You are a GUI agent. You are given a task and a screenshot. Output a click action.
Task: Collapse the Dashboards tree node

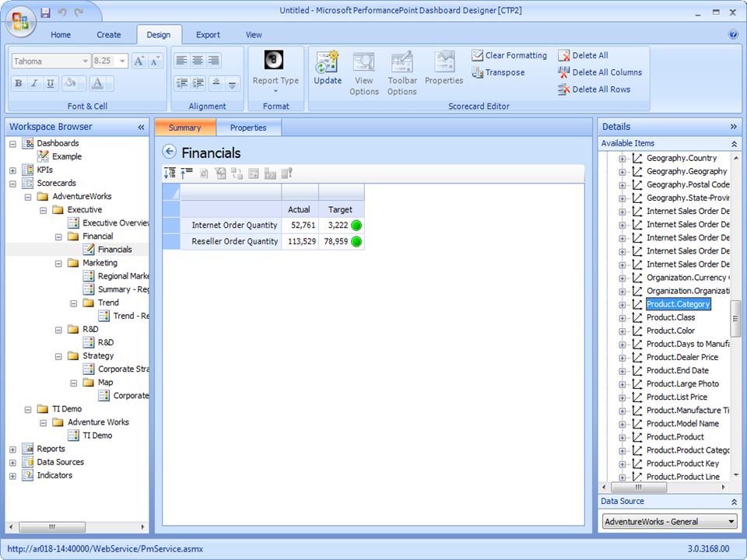click(13, 144)
